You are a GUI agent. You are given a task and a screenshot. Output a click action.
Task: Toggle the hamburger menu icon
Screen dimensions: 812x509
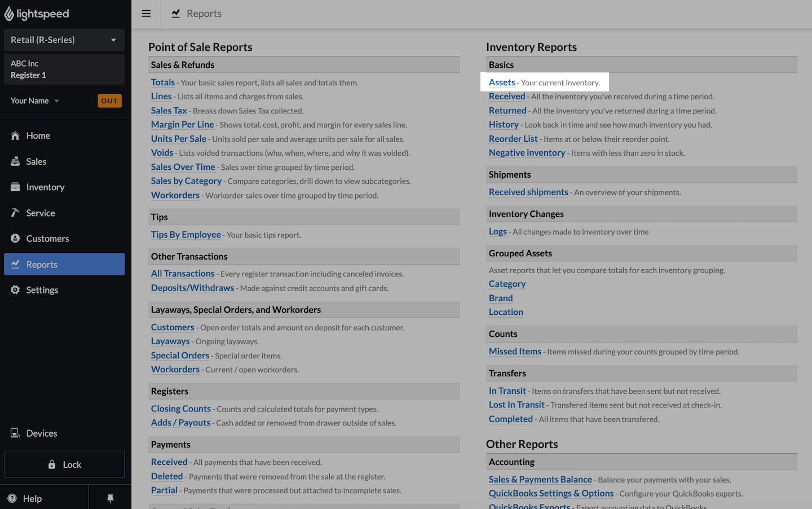146,14
